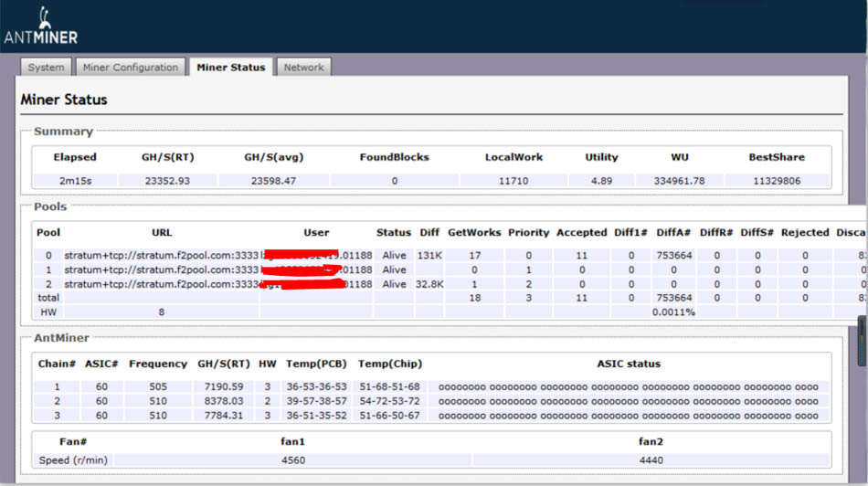The width and height of the screenshot is (868, 486).
Task: Click chain 3 chip temperature 51-66-50-67
Action: pyautogui.click(x=389, y=416)
